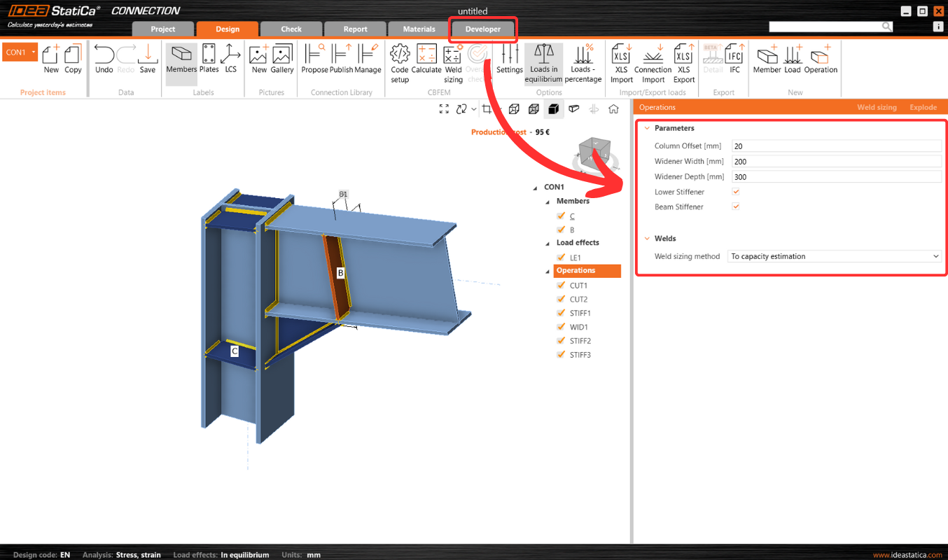Open the www.ideastatica.com link
The width and height of the screenshot is (948, 560).
coord(907,554)
